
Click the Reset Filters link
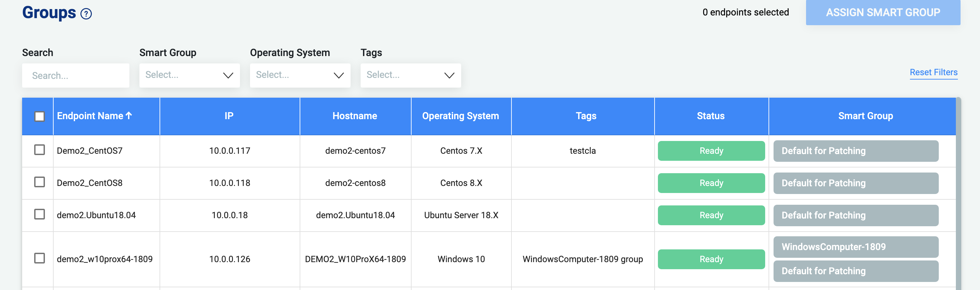point(933,72)
